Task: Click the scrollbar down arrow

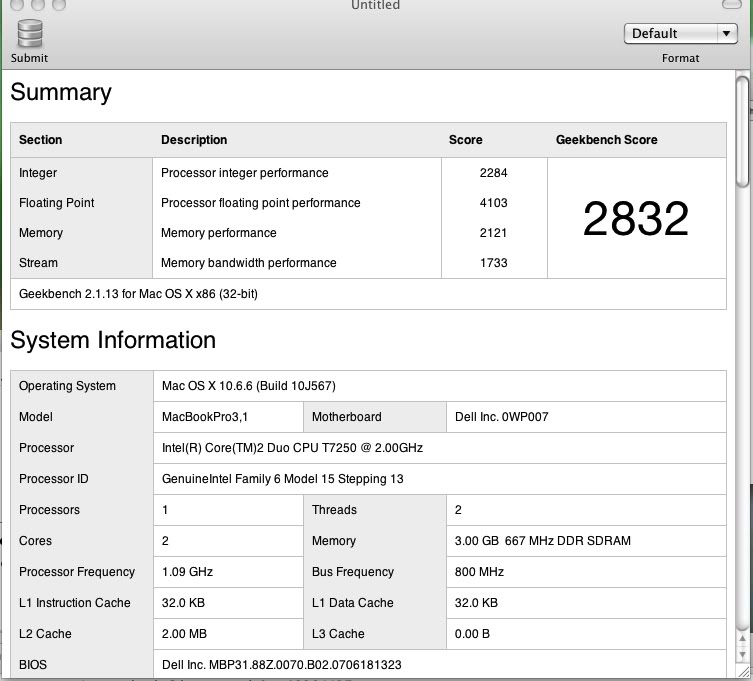Action: [743, 654]
